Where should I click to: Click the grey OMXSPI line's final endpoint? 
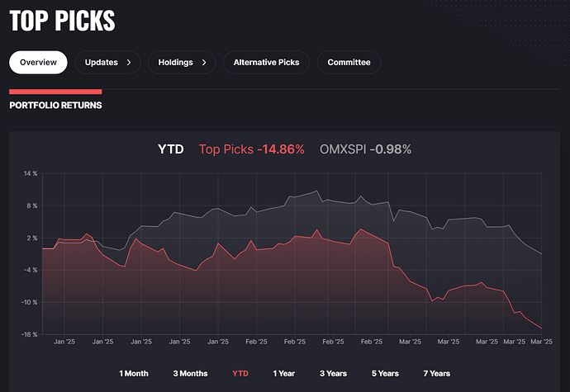pyautogui.click(x=541, y=253)
